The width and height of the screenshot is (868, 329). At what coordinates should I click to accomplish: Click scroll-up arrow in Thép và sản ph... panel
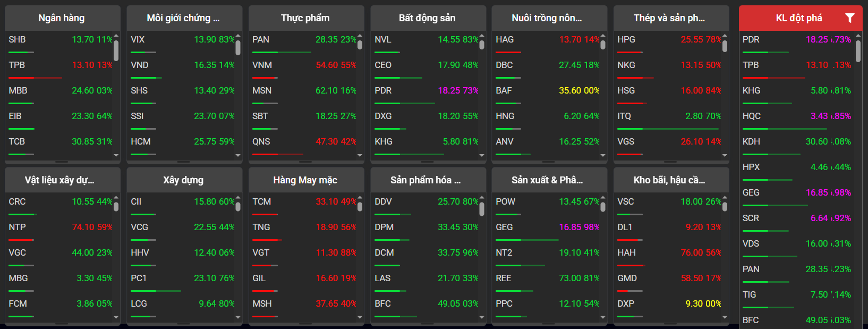(725, 35)
